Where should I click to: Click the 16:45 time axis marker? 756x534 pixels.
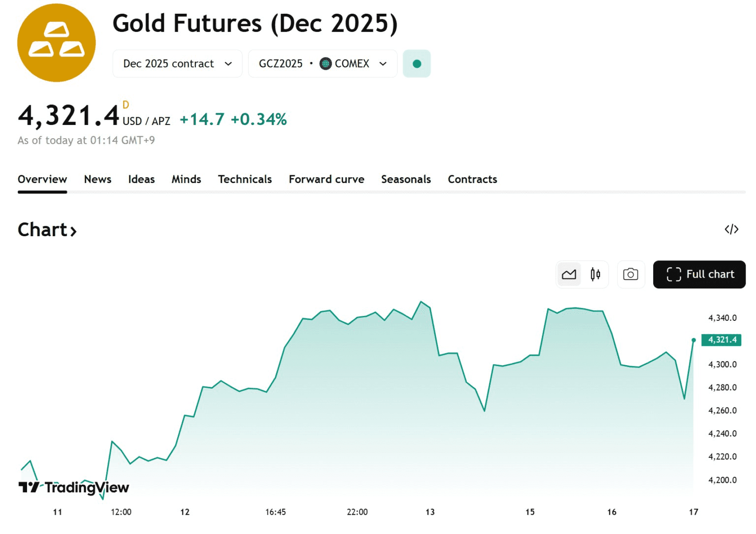pos(276,512)
